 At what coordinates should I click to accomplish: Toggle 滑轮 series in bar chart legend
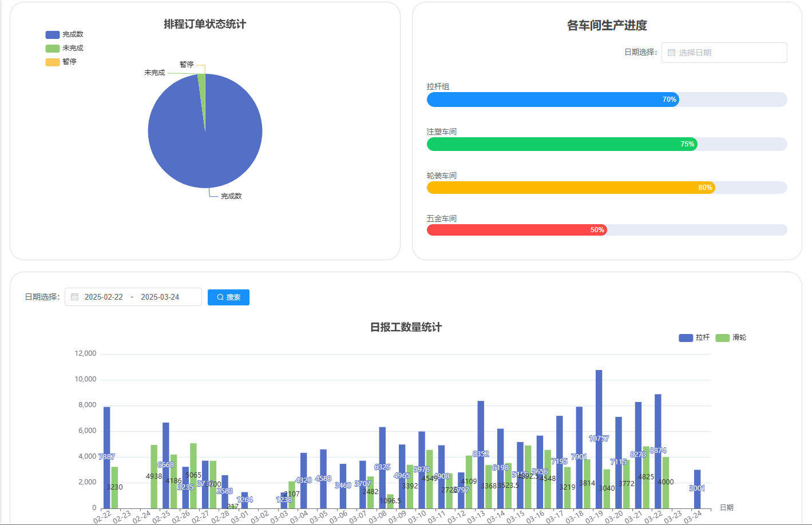coord(731,338)
